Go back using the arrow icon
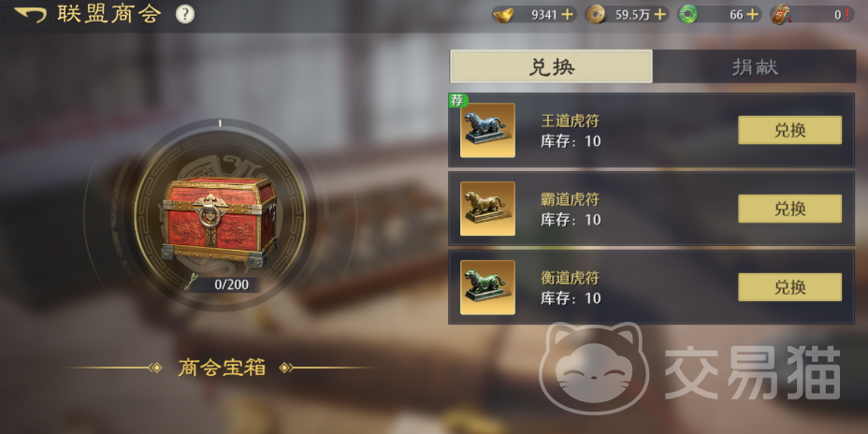The height and width of the screenshot is (434, 868). click(x=31, y=14)
